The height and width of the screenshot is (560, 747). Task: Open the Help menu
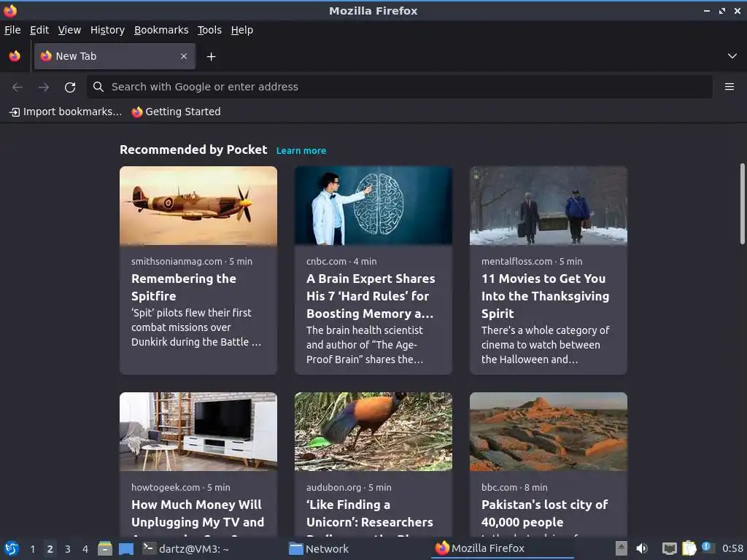pos(242,30)
